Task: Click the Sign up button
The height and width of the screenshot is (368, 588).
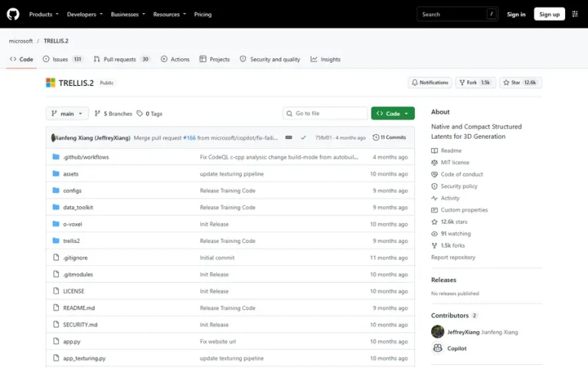Action: (x=550, y=15)
